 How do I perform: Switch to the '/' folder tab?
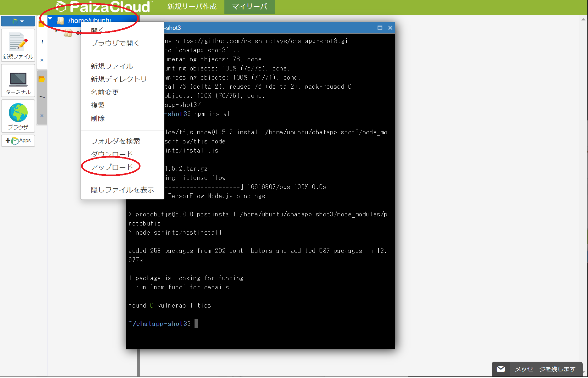[42, 97]
